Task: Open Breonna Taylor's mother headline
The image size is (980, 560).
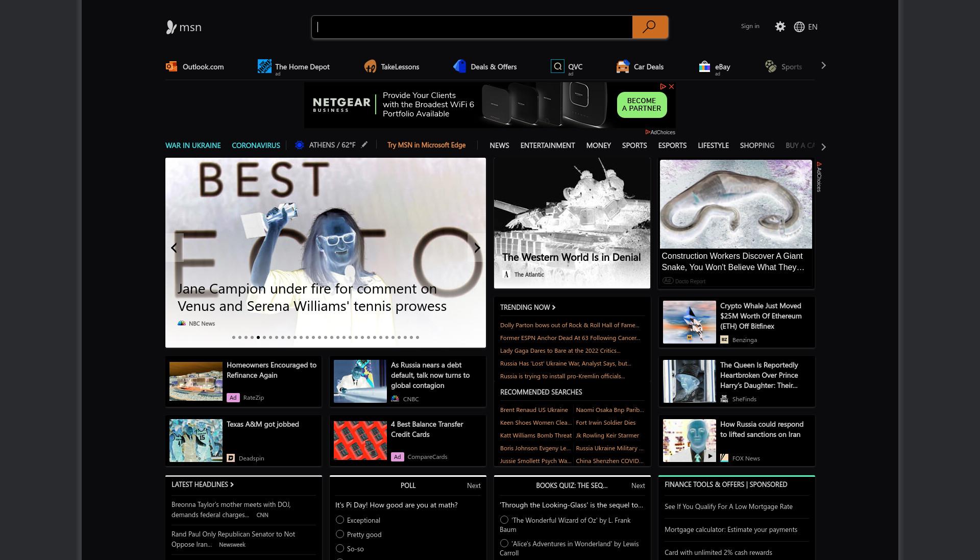Action: pyautogui.click(x=231, y=509)
